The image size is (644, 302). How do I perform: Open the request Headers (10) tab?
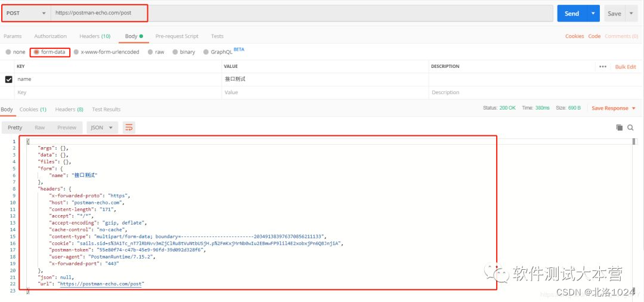95,36
